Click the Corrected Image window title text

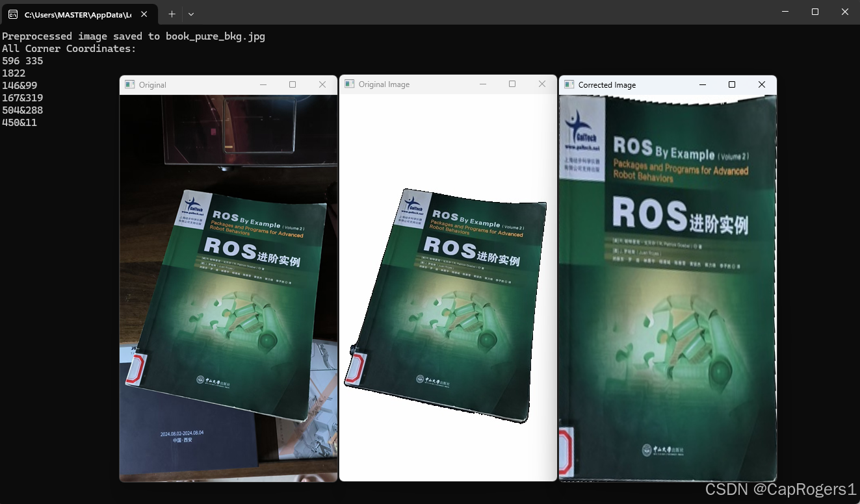click(607, 85)
